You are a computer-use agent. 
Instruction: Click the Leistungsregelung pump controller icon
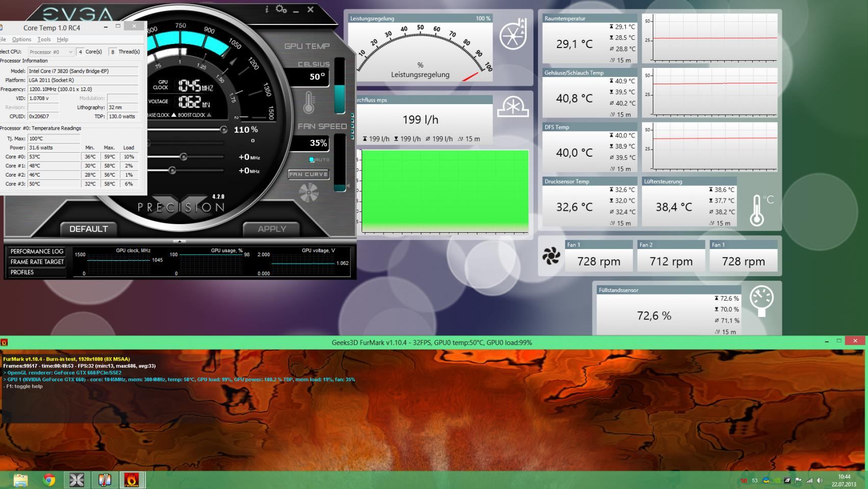[513, 34]
